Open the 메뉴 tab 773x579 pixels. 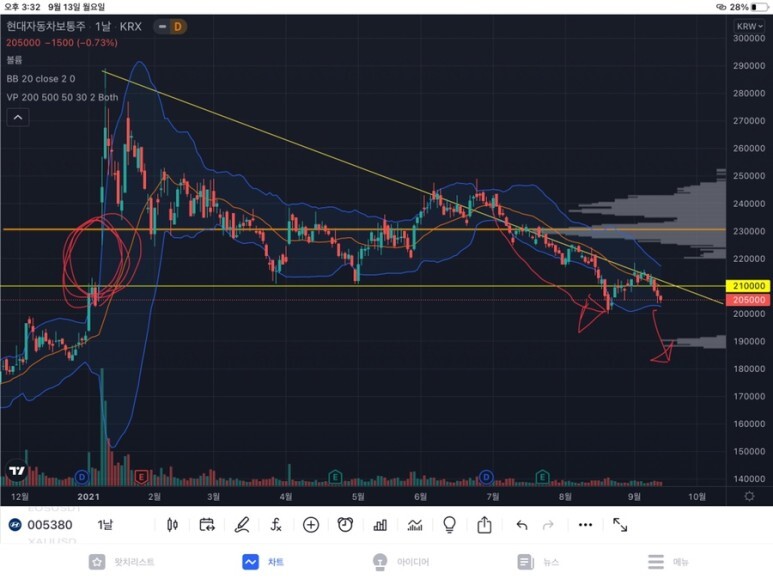point(668,562)
